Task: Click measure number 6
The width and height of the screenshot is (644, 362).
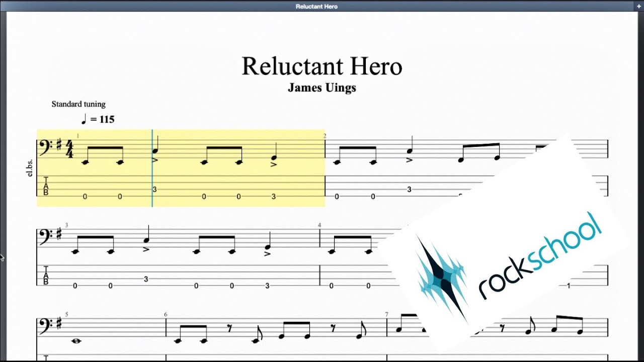Action: [x=166, y=315]
